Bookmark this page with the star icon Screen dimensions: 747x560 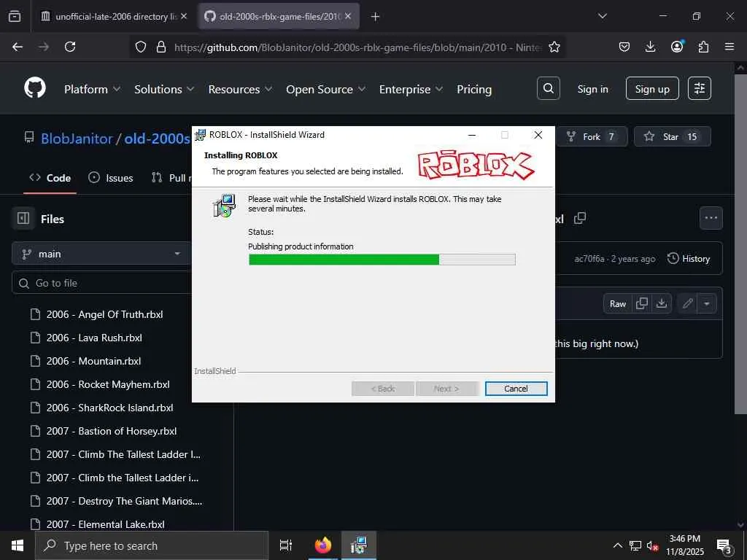pyautogui.click(x=554, y=47)
